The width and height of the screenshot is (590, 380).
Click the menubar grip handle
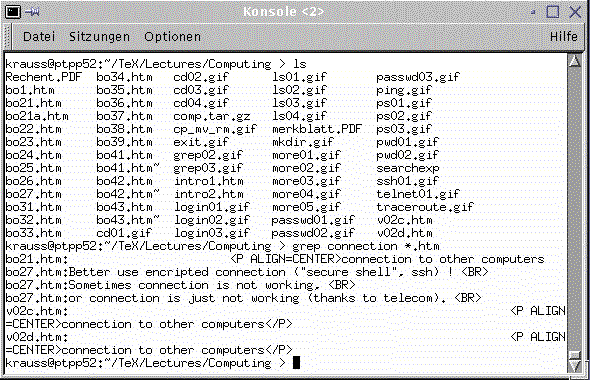(x=8, y=36)
